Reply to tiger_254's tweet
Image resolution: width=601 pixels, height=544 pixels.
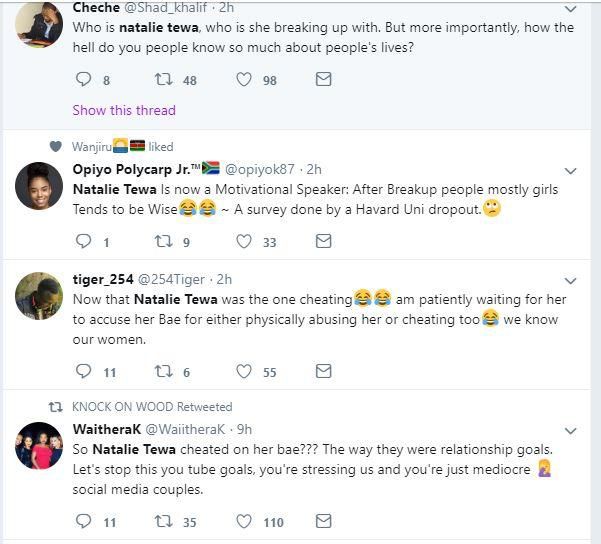[84, 371]
